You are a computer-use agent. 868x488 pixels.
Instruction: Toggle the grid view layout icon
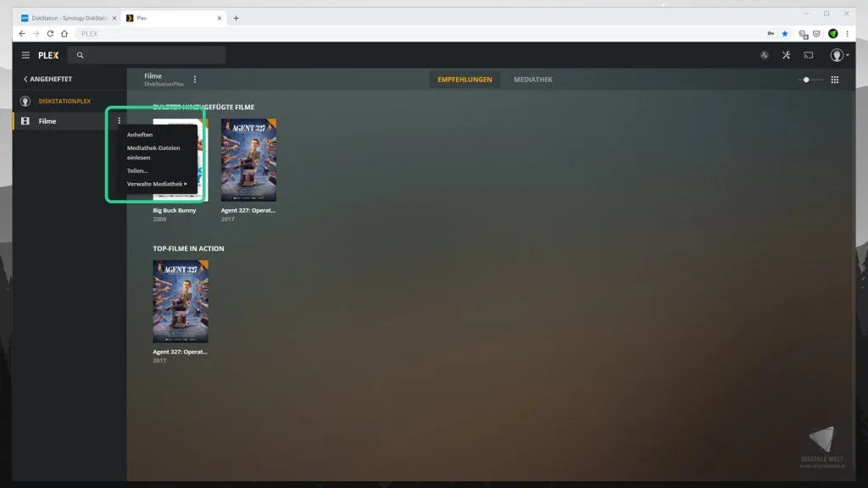(x=835, y=80)
